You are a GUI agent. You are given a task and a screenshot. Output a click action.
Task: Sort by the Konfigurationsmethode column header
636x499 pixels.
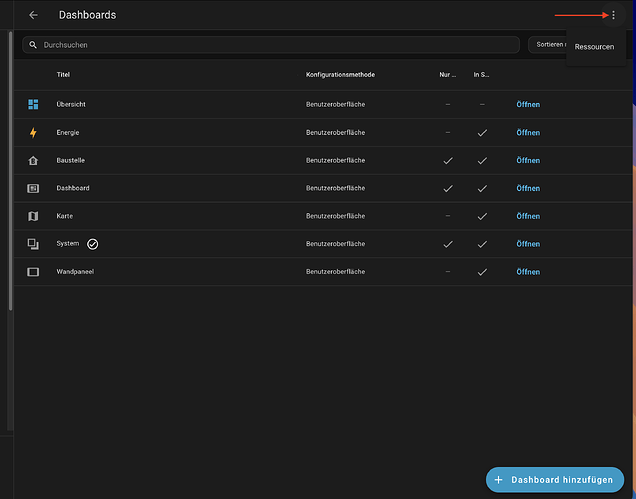click(340, 74)
